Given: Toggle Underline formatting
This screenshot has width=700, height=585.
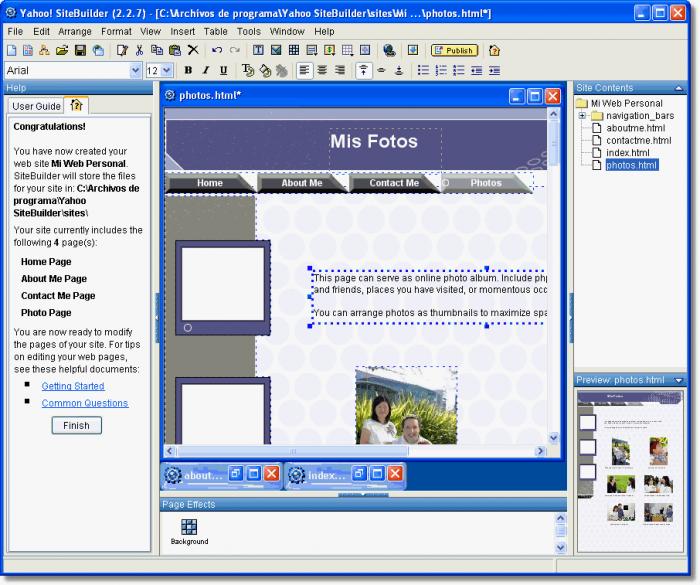Looking at the screenshot, I should (224, 71).
